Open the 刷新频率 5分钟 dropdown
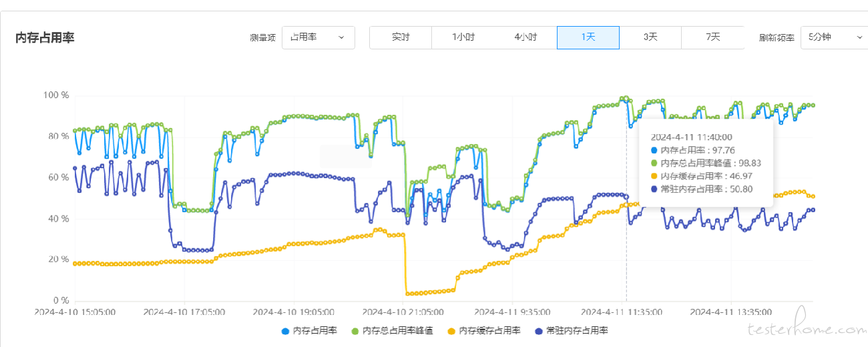This screenshot has width=868, height=347. tap(834, 37)
